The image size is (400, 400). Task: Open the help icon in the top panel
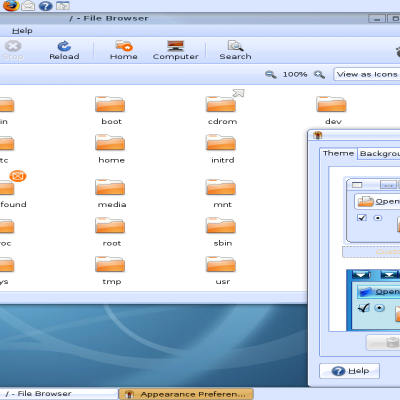point(45,6)
